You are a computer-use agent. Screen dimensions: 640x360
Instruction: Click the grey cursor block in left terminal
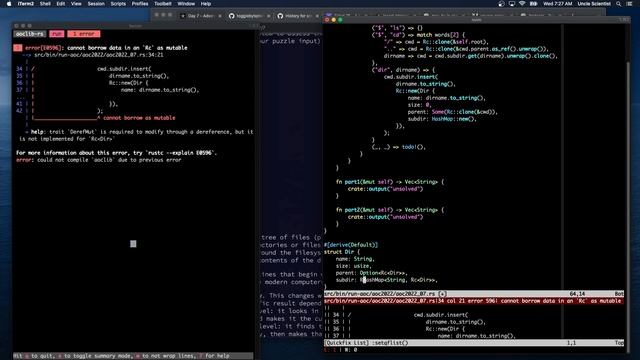tap(133, 244)
